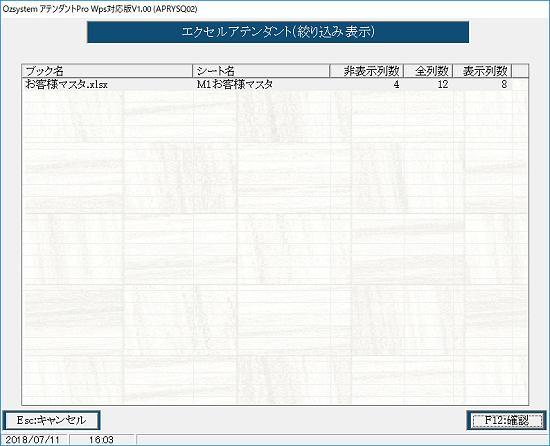The image size is (550, 446).
Task: Click the Esc:キャンセル button
Action: click(x=51, y=420)
